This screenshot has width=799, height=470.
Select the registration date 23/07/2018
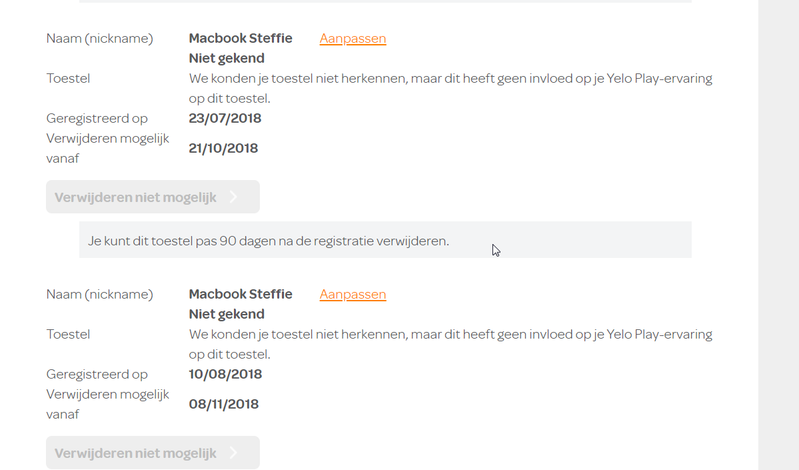225,118
